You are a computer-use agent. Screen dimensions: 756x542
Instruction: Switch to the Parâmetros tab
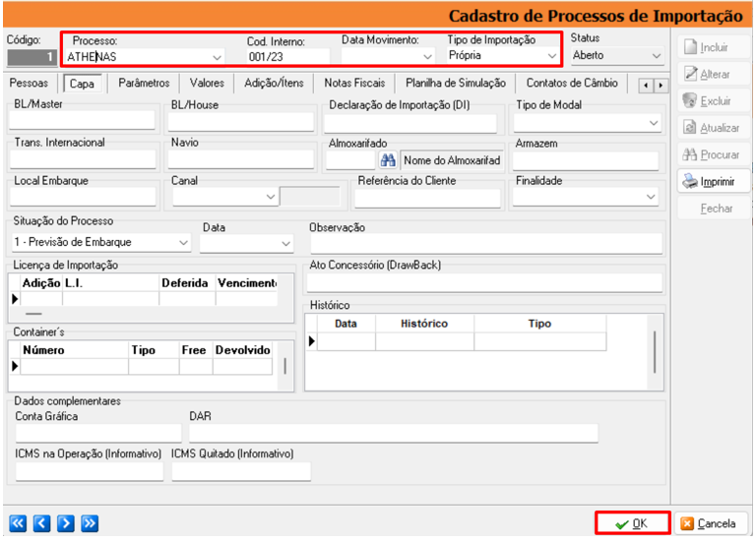[x=144, y=84]
